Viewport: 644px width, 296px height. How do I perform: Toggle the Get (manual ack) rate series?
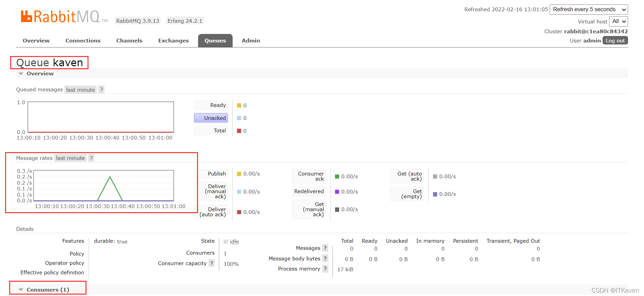coord(309,209)
